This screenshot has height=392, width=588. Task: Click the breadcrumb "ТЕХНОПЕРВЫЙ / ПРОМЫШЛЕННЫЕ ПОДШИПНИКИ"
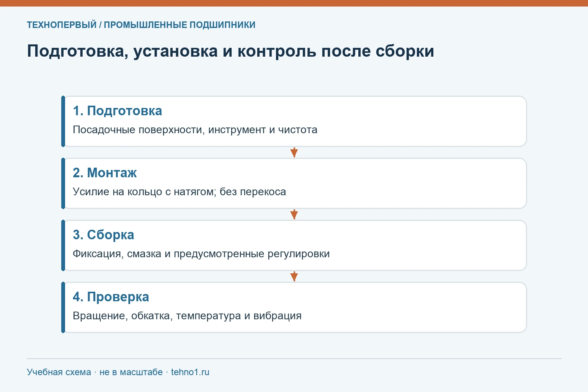141,25
